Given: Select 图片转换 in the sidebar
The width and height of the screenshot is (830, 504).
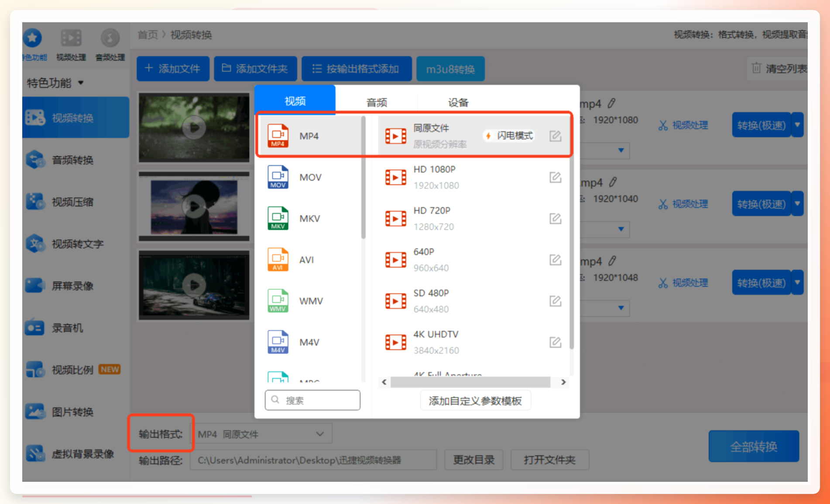Looking at the screenshot, I should [75, 411].
